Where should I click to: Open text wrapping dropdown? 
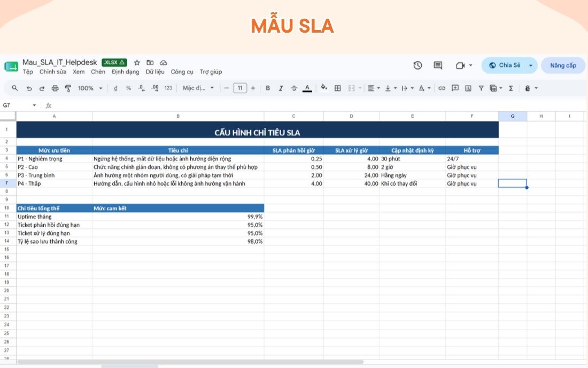point(408,88)
